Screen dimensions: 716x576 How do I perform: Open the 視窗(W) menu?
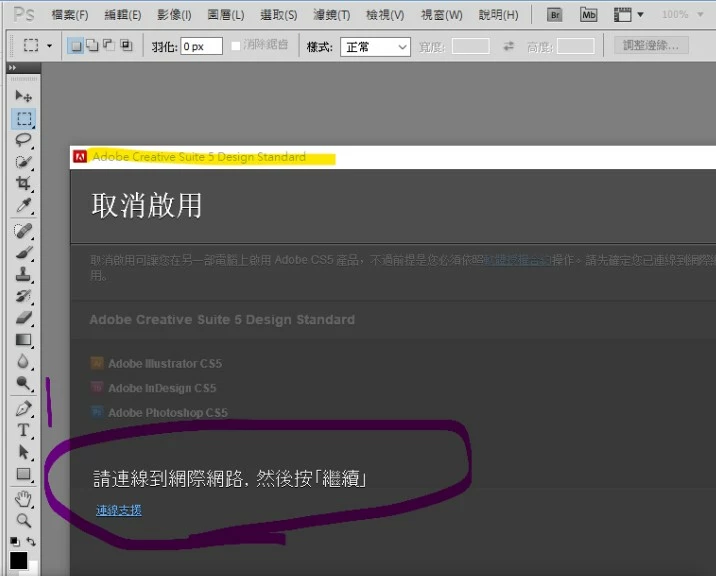point(442,15)
